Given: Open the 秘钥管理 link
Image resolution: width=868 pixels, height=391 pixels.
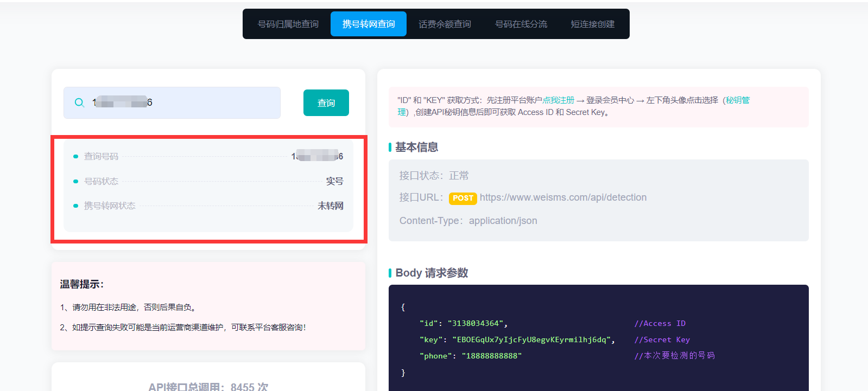Looking at the screenshot, I should [x=737, y=100].
